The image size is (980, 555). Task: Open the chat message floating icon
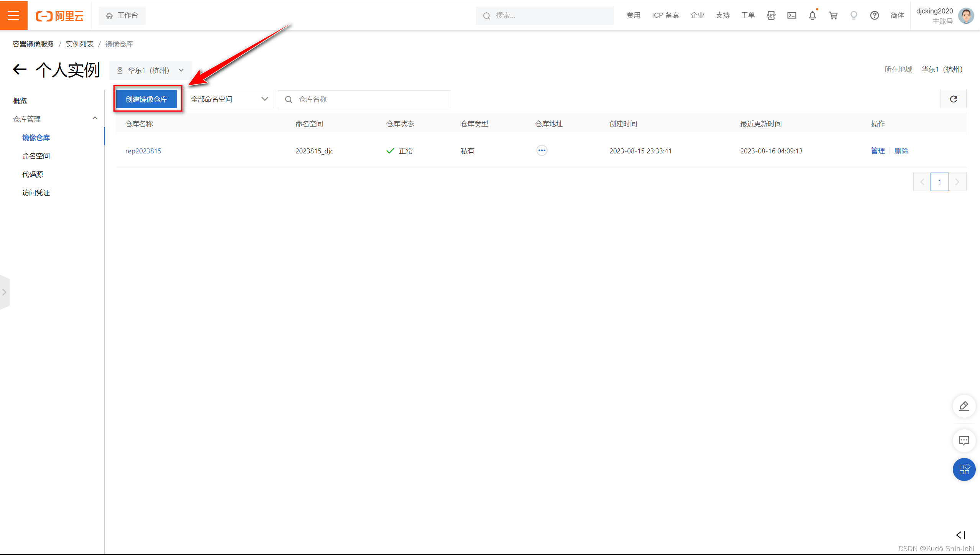point(964,440)
